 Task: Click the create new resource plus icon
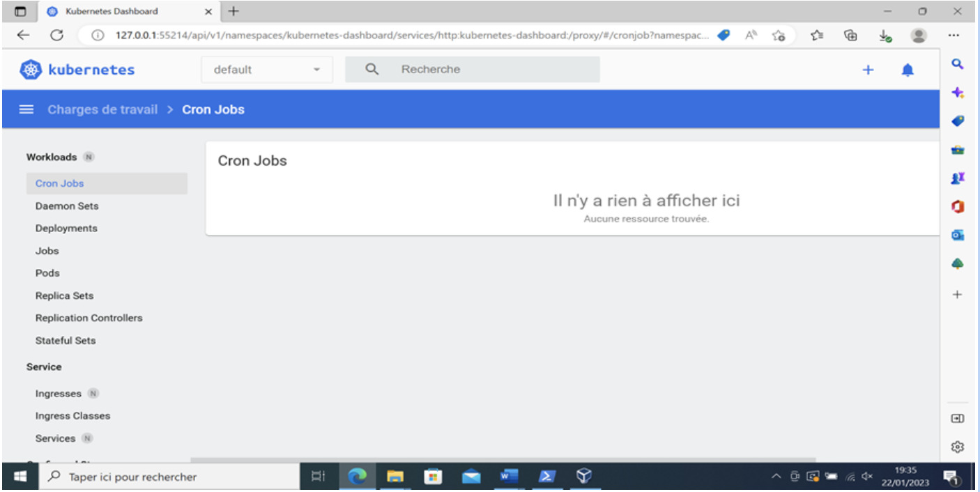[868, 69]
